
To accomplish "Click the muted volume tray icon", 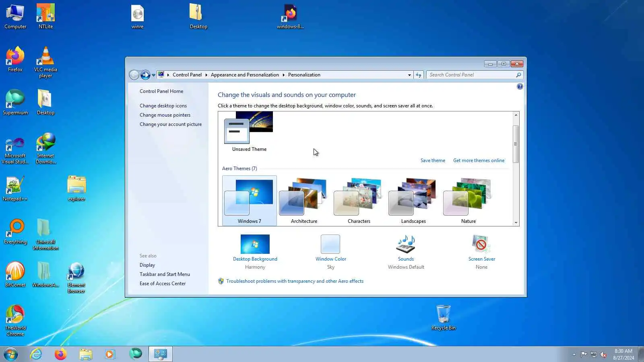I will click(x=603, y=354).
